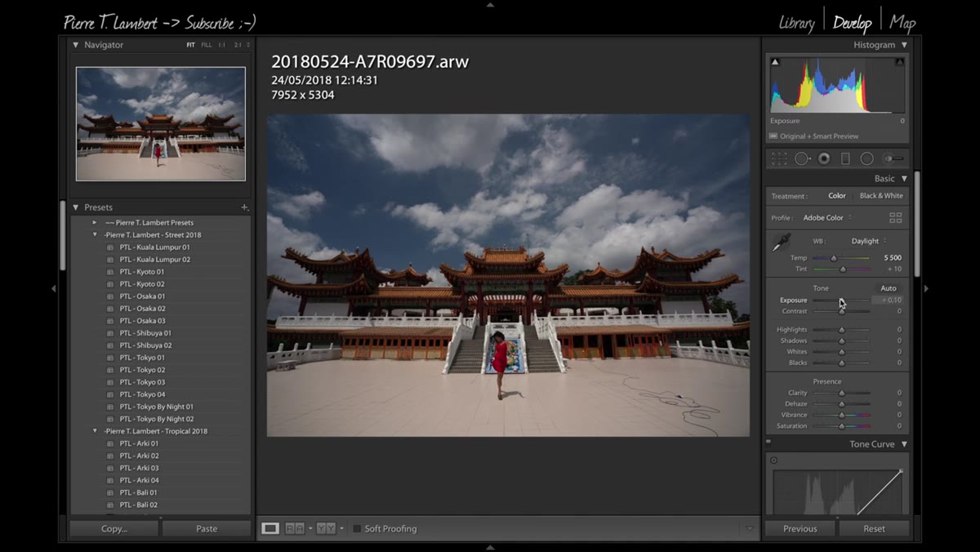Set treatment to Black & White
Image resolution: width=980 pixels, height=552 pixels.
pyautogui.click(x=881, y=196)
